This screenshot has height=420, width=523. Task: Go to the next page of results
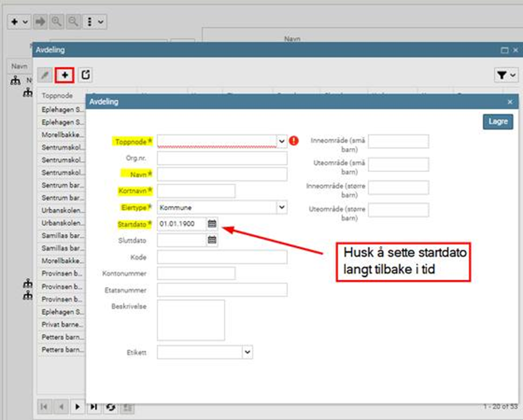pos(77,407)
